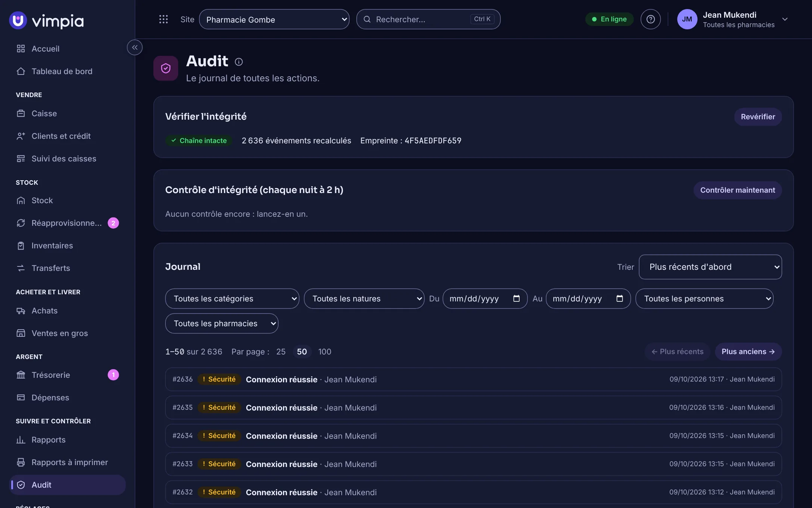
Task: Open the Toutes les catégories filter
Action: click(232, 298)
